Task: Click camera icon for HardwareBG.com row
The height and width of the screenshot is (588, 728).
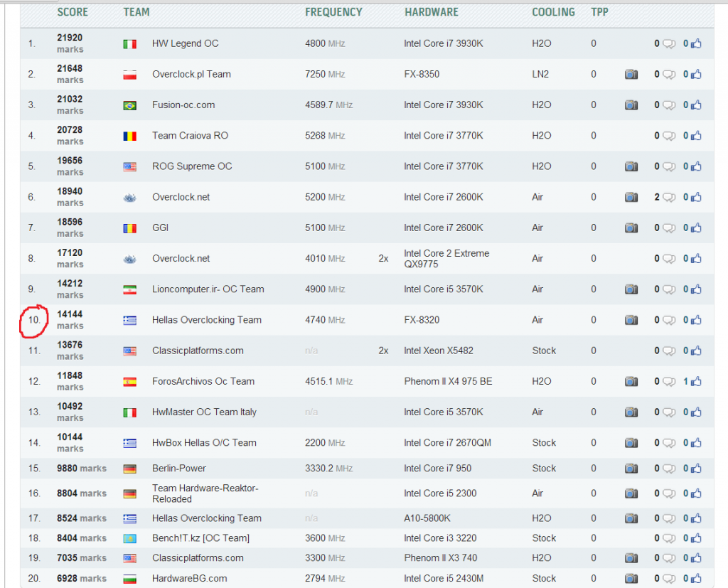Action: (x=631, y=579)
